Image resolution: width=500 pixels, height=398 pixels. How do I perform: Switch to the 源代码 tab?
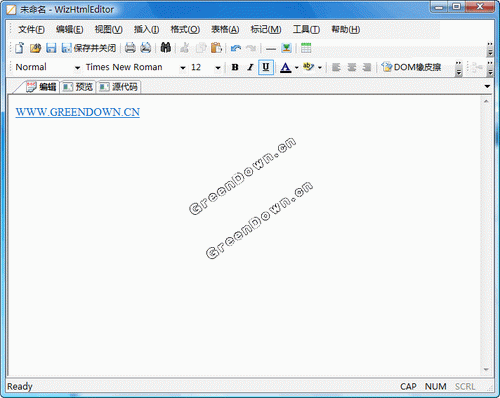[x=119, y=87]
